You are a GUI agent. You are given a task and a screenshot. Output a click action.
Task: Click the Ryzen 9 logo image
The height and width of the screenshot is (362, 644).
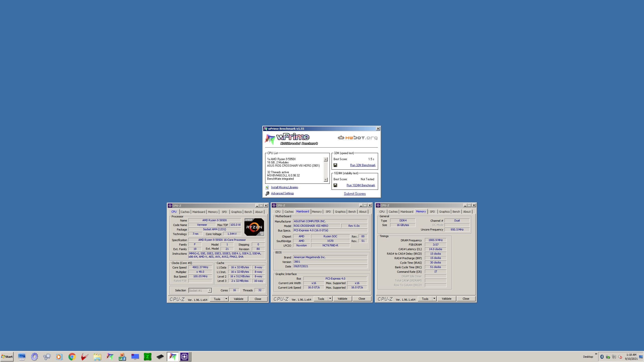[x=254, y=227]
